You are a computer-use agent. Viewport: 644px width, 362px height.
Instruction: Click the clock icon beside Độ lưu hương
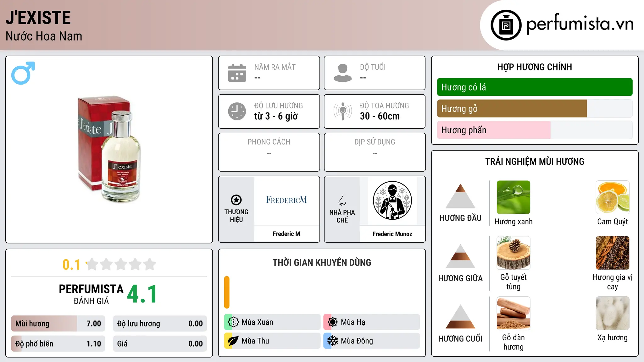pos(237,111)
